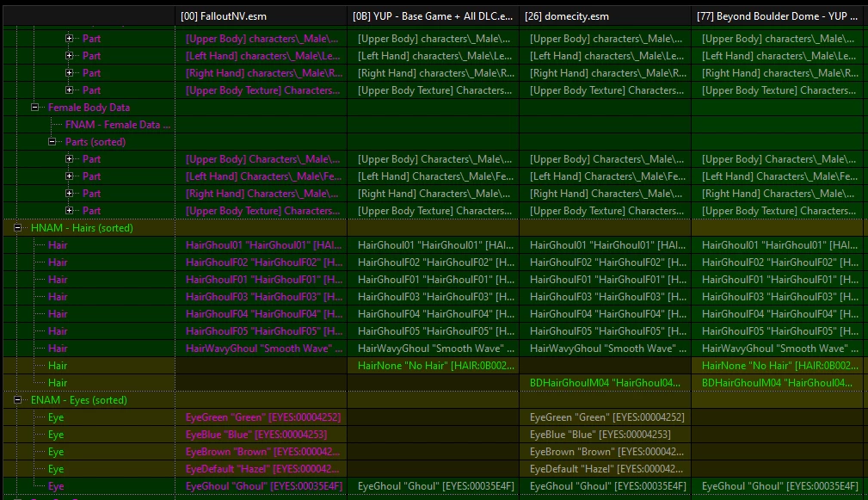Viewport: 868px width, 500px height.
Task: Collapse Parts (sorted) under Female Body Data
Action: [52, 142]
